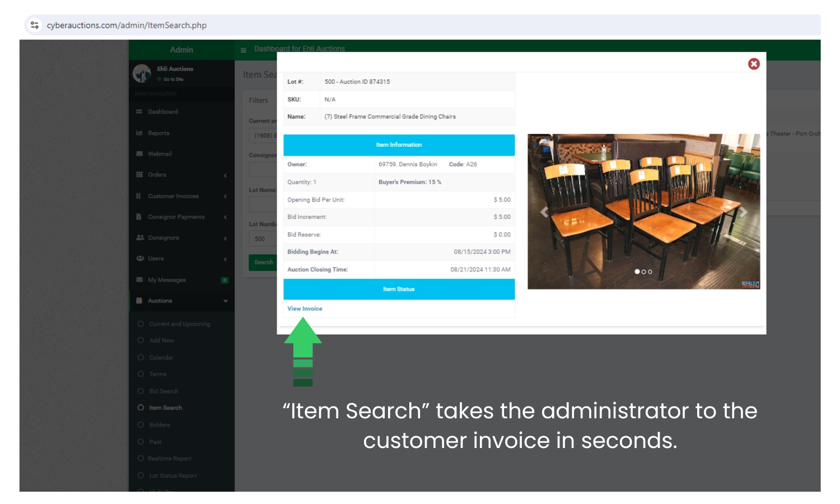
Task: Open Current and Upcoming auctions
Action: click(x=179, y=324)
